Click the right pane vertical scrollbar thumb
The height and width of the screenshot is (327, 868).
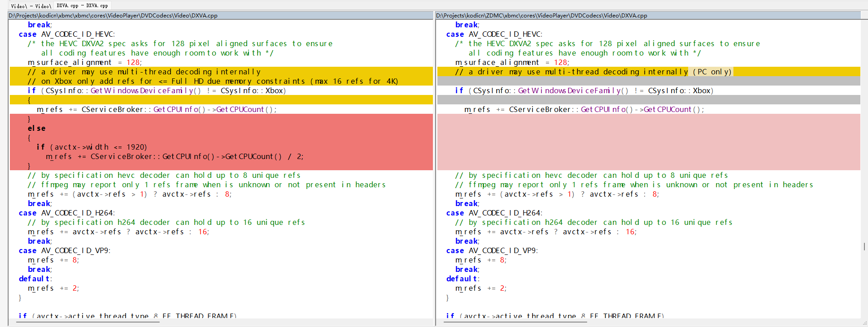(x=864, y=246)
